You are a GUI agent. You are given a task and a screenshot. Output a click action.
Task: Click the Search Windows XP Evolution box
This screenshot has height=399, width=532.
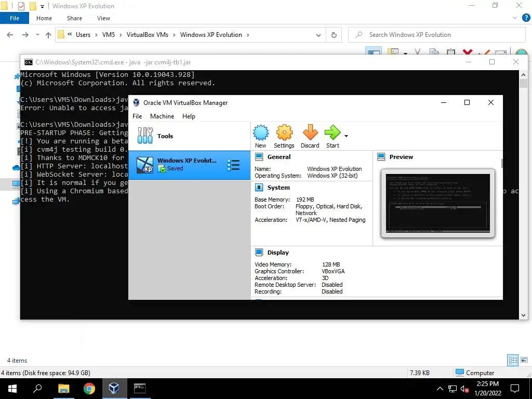(x=436, y=35)
